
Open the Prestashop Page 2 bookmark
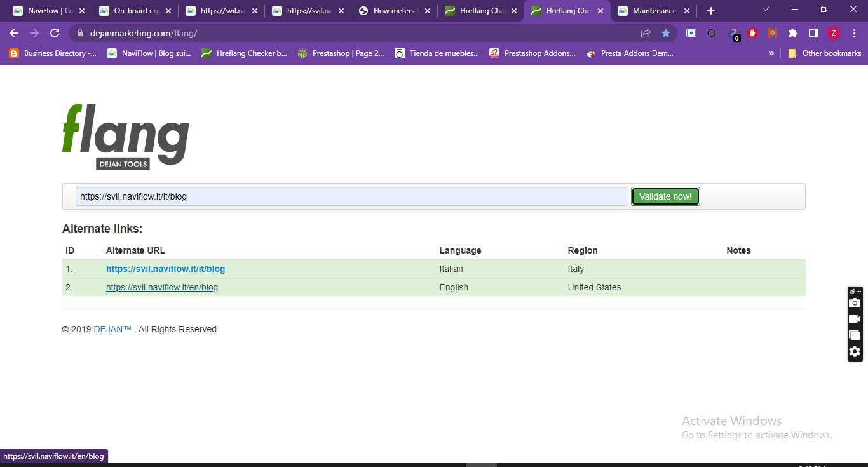point(341,53)
